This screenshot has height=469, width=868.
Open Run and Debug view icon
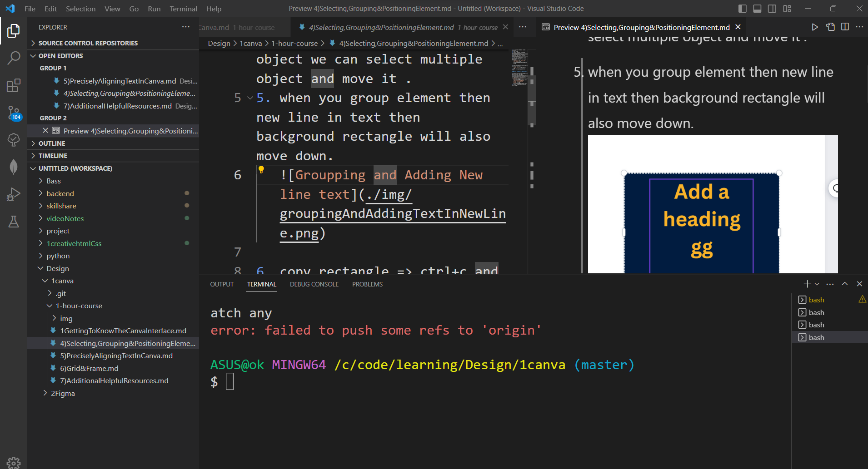[x=14, y=194]
